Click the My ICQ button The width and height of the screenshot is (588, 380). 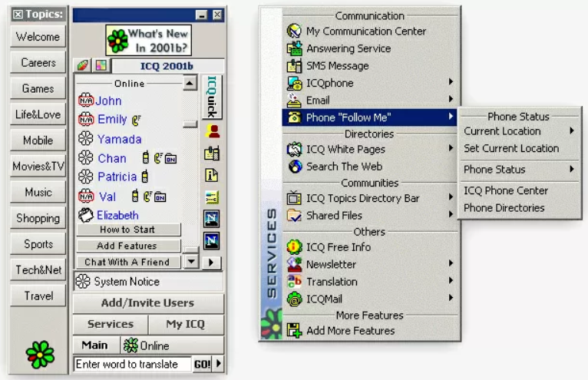pos(186,324)
